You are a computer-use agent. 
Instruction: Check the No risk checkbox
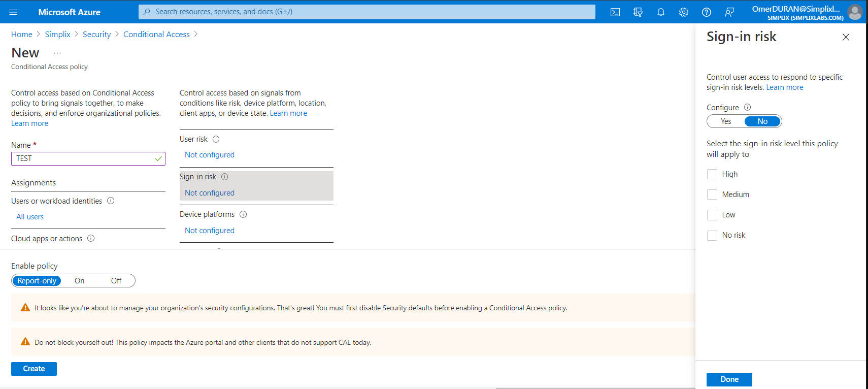pos(712,235)
